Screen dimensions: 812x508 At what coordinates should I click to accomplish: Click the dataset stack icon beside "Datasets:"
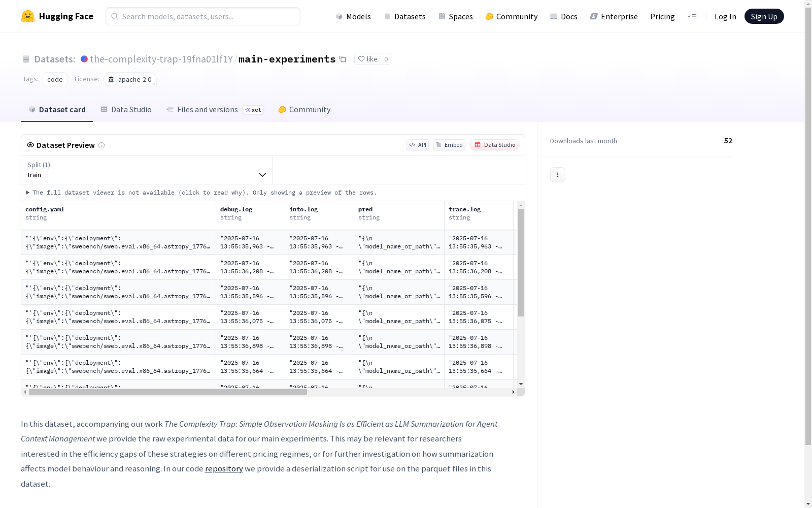point(26,59)
